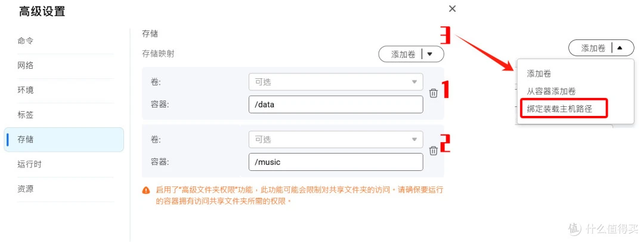Image resolution: width=644 pixels, height=242 pixels.
Task: Open the 命令 settings tab
Action: pos(26,41)
